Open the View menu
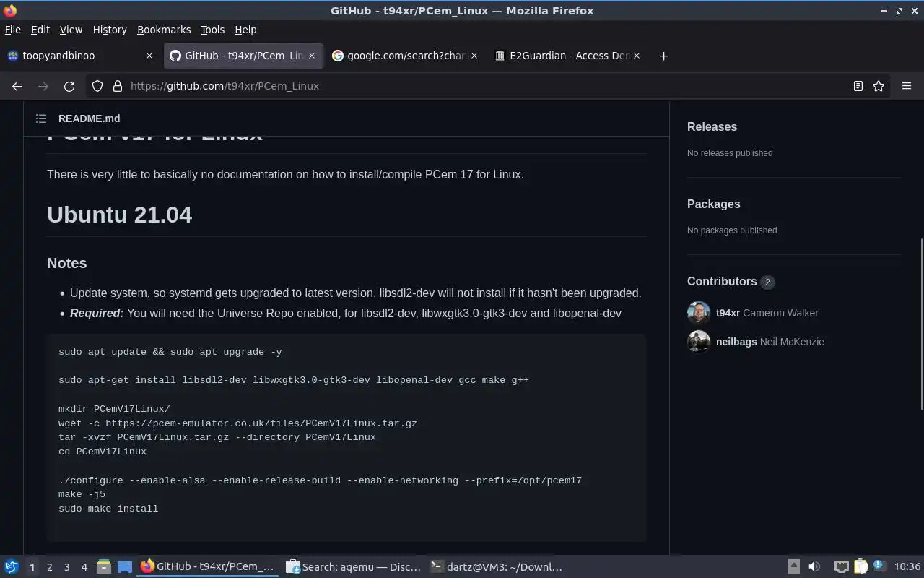 [x=71, y=30]
